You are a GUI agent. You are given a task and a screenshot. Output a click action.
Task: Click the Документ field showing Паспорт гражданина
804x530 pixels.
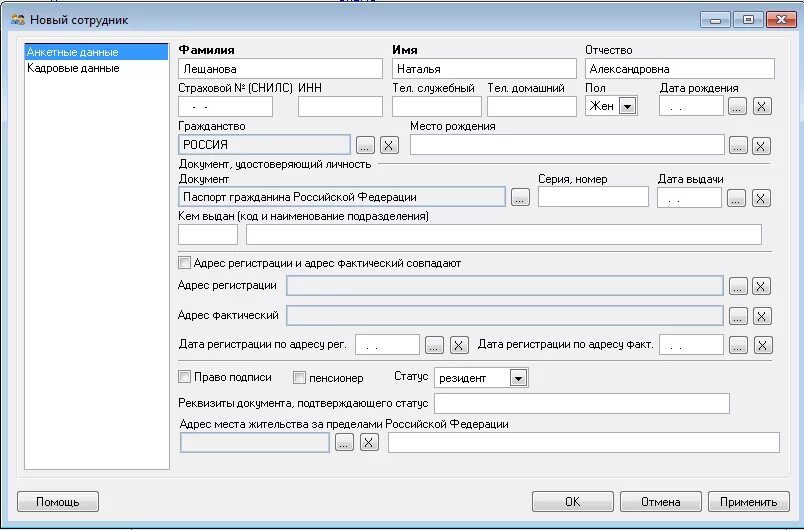(342, 197)
